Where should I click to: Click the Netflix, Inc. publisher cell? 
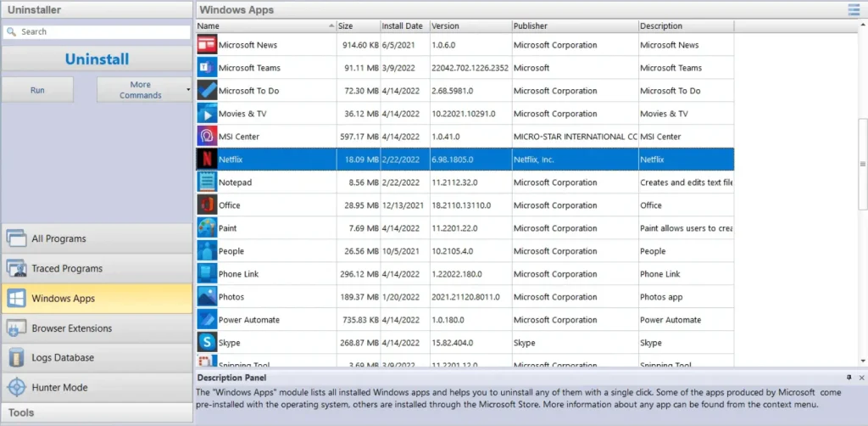point(576,160)
